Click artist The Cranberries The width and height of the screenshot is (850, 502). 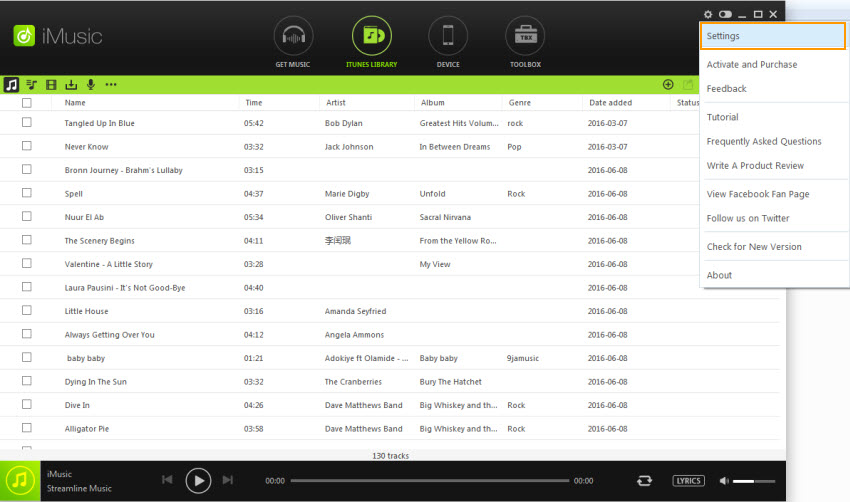pyautogui.click(x=353, y=382)
